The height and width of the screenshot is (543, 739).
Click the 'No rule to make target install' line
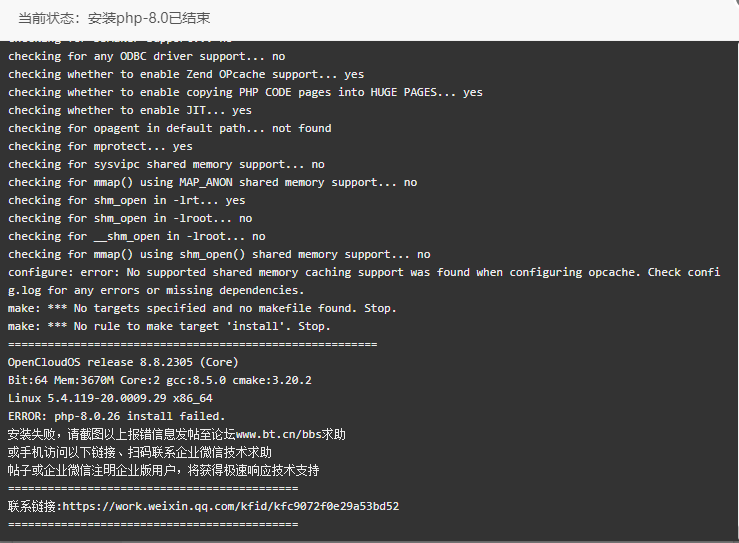pyautogui.click(x=169, y=326)
